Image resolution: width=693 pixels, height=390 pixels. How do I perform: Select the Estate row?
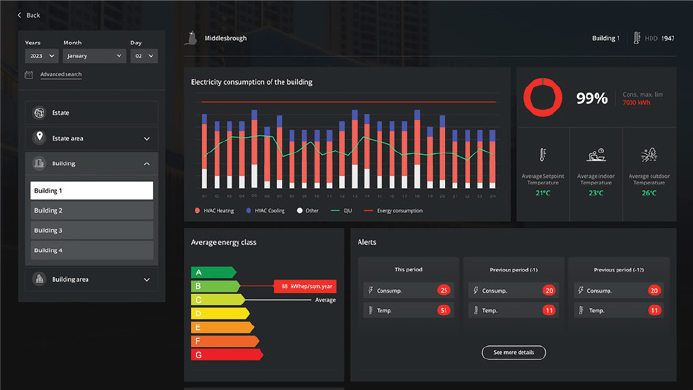[x=91, y=113]
